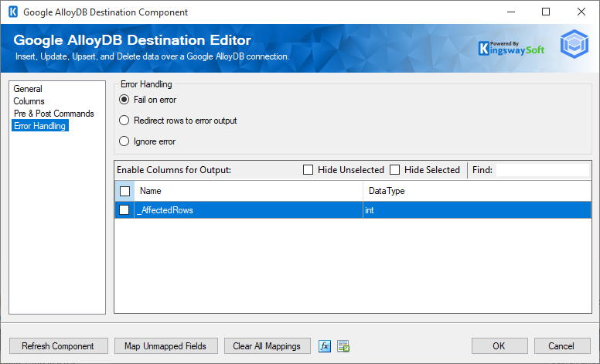Select Redirect rows to error output

(x=178, y=121)
